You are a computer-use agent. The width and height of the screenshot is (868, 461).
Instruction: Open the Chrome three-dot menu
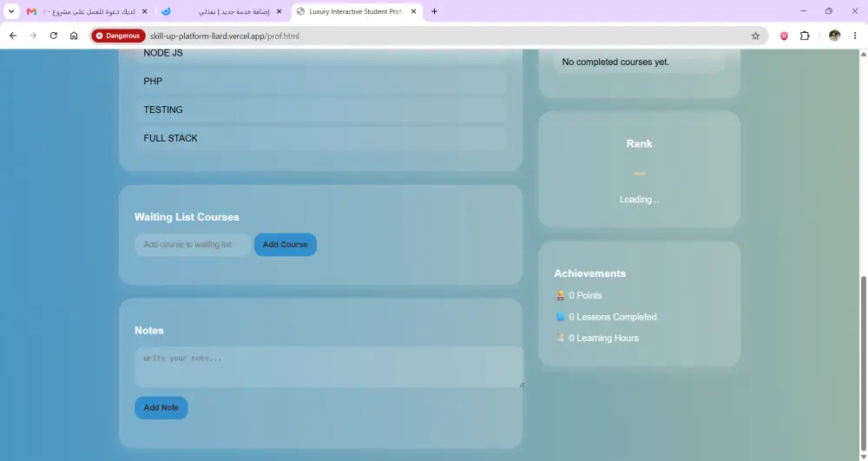point(855,36)
